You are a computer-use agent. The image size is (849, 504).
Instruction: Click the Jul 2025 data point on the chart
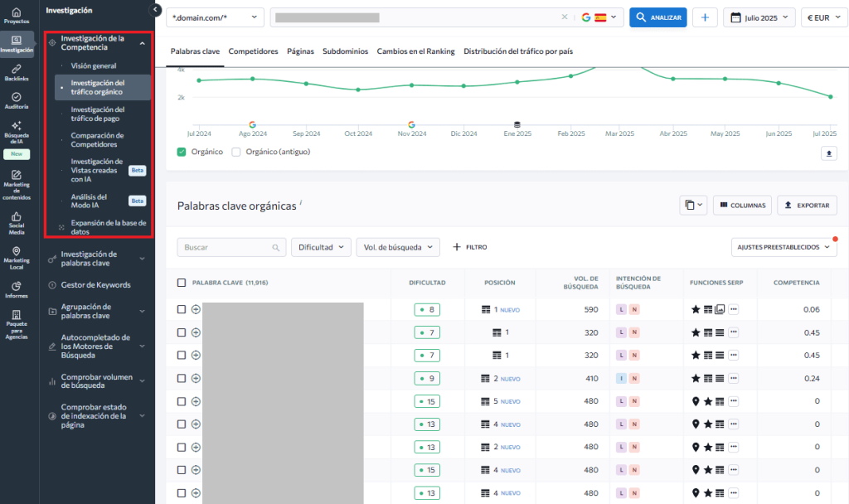(x=831, y=97)
